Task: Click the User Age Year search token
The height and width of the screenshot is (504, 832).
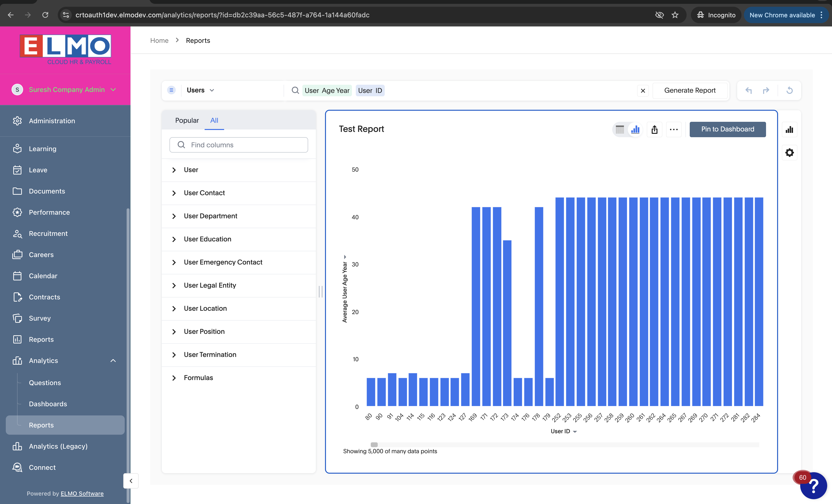Action: click(327, 90)
